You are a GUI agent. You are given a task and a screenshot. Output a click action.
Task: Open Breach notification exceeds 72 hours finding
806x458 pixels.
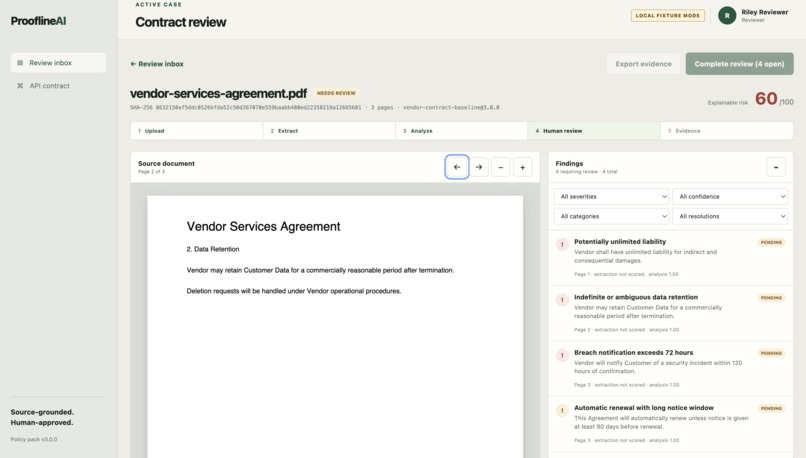(x=670, y=369)
